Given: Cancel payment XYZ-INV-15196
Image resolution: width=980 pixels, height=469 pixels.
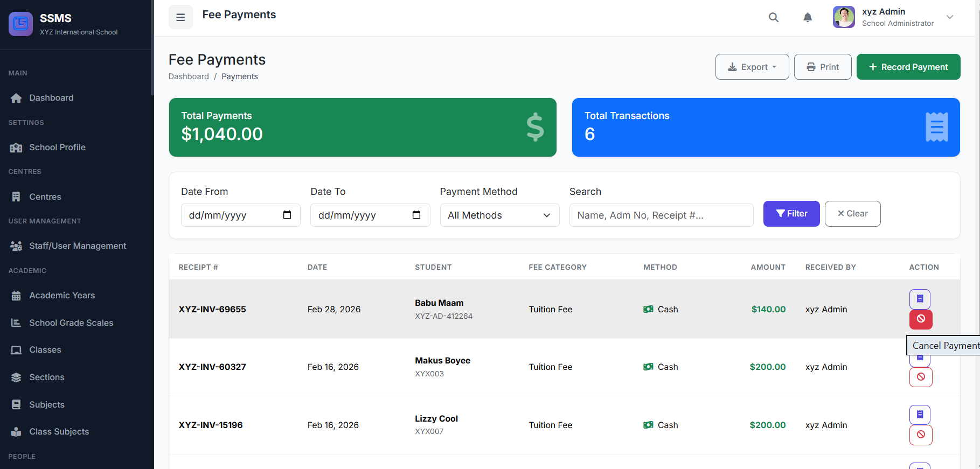Looking at the screenshot, I should tap(921, 435).
